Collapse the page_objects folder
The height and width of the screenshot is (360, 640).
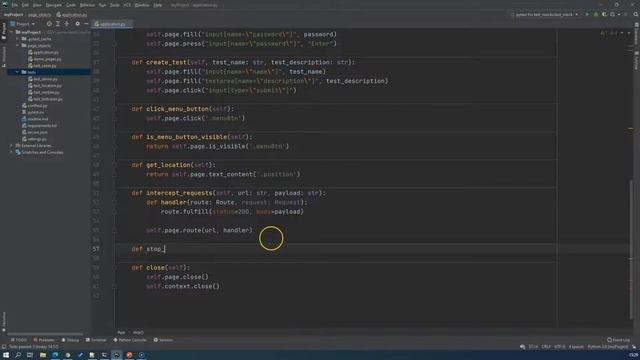(18, 45)
